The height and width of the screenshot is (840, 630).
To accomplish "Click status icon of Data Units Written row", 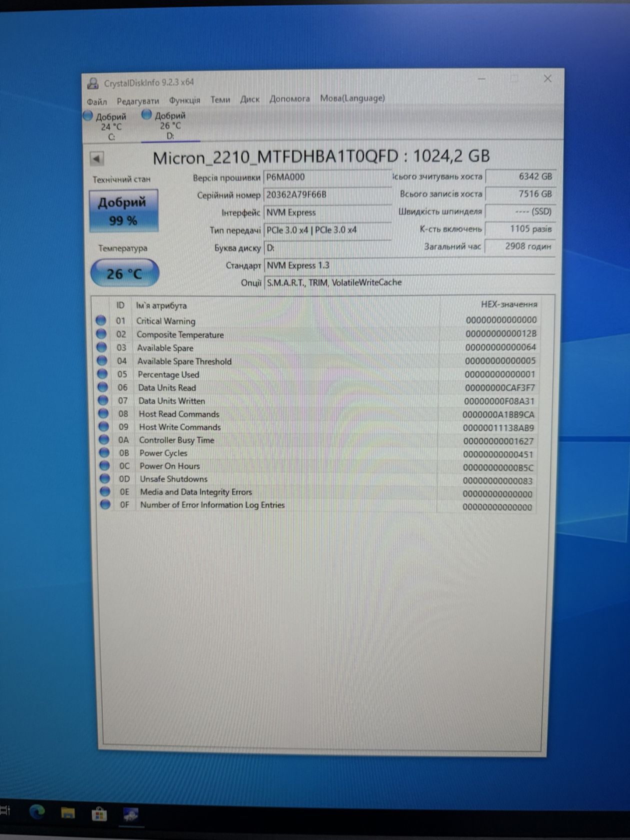I will coord(103,400).
